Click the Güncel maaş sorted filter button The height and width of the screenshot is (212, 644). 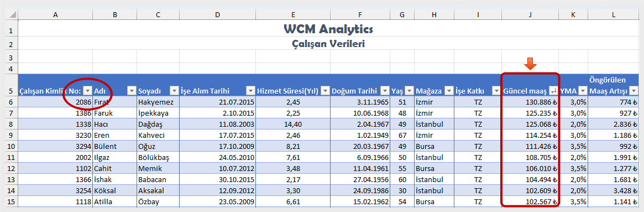point(554,91)
